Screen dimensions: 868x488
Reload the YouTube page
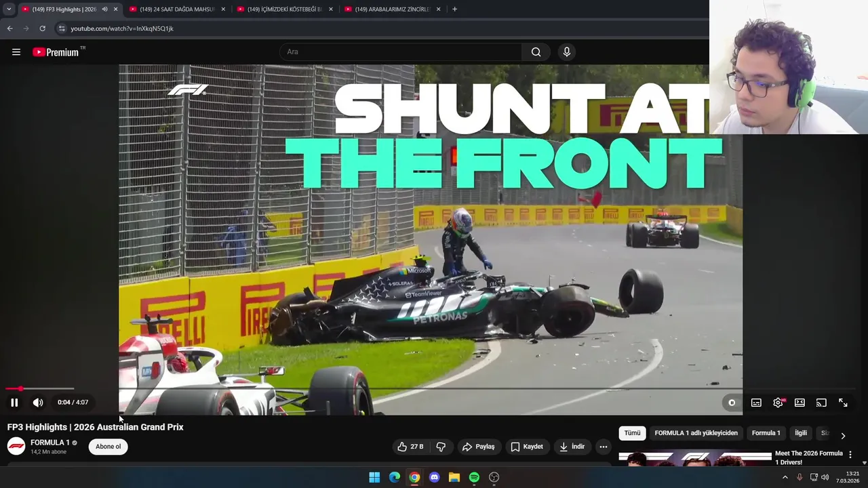coord(42,28)
